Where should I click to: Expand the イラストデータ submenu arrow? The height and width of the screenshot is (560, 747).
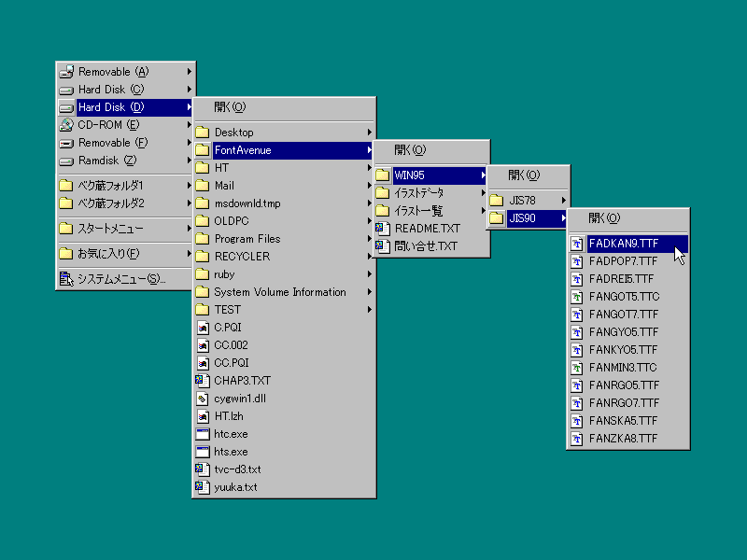484,193
